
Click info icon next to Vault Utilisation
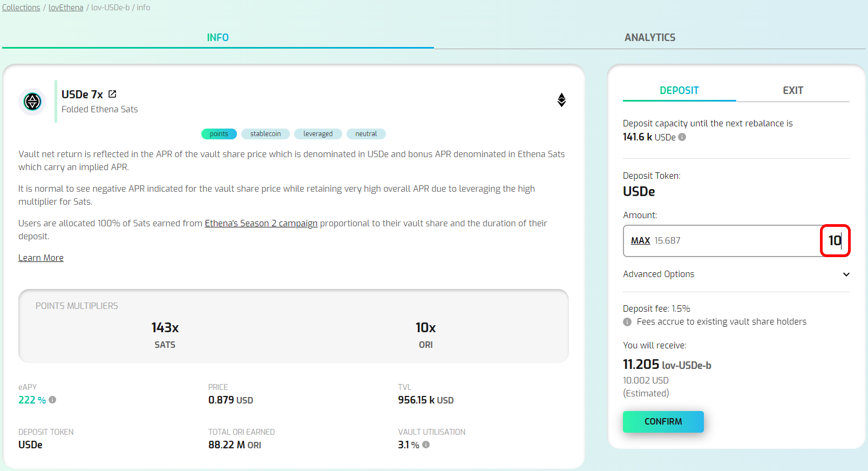426,445
